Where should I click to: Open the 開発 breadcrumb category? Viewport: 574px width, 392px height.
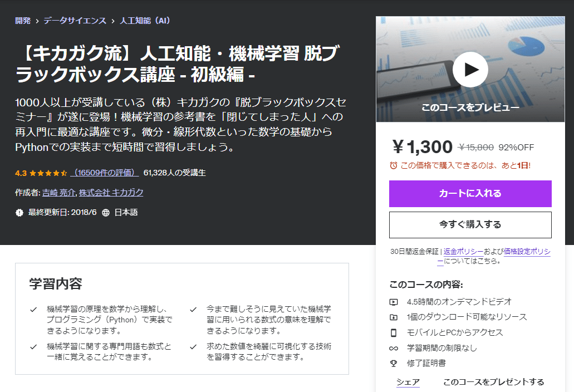pos(23,21)
